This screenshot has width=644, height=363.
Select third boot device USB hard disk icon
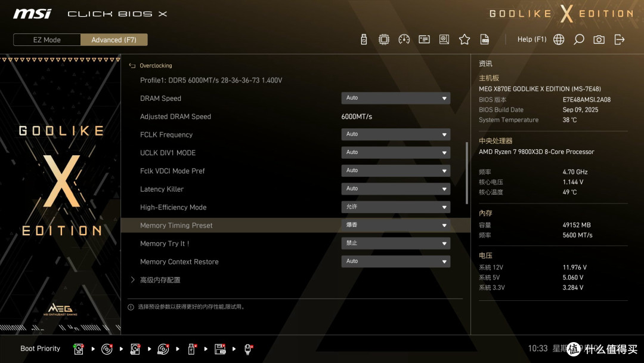pos(135,349)
